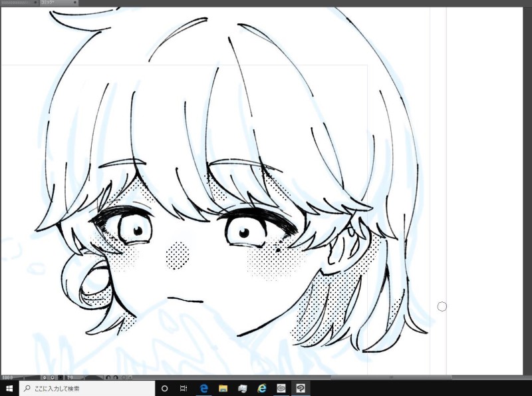
Task: Click the horizontal scrollbar of the canvas
Action: click(x=391, y=377)
